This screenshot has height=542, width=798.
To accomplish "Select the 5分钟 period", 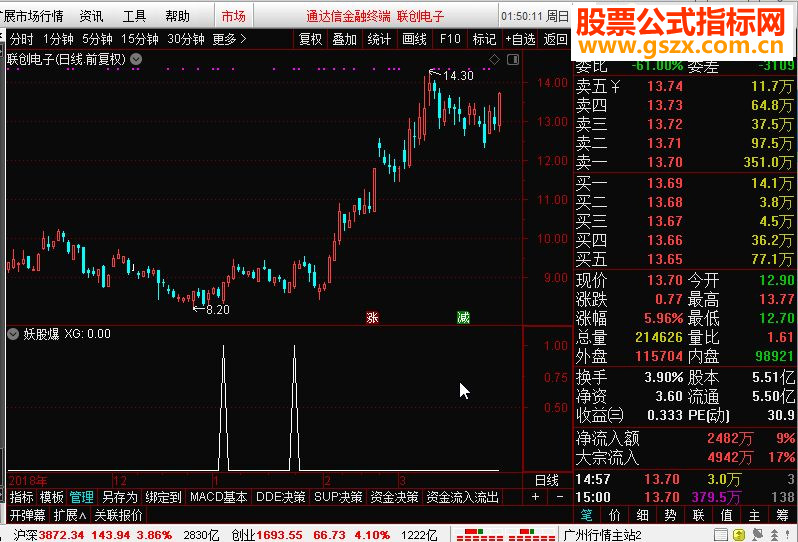I will [97, 39].
